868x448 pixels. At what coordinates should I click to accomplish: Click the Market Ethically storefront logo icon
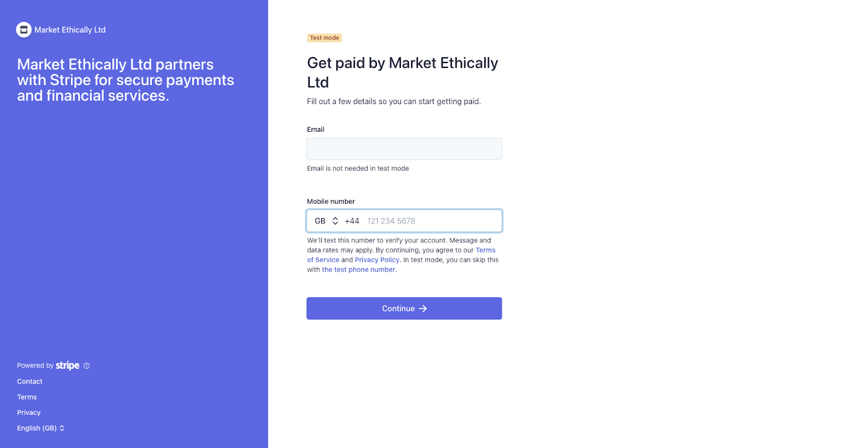point(24,30)
